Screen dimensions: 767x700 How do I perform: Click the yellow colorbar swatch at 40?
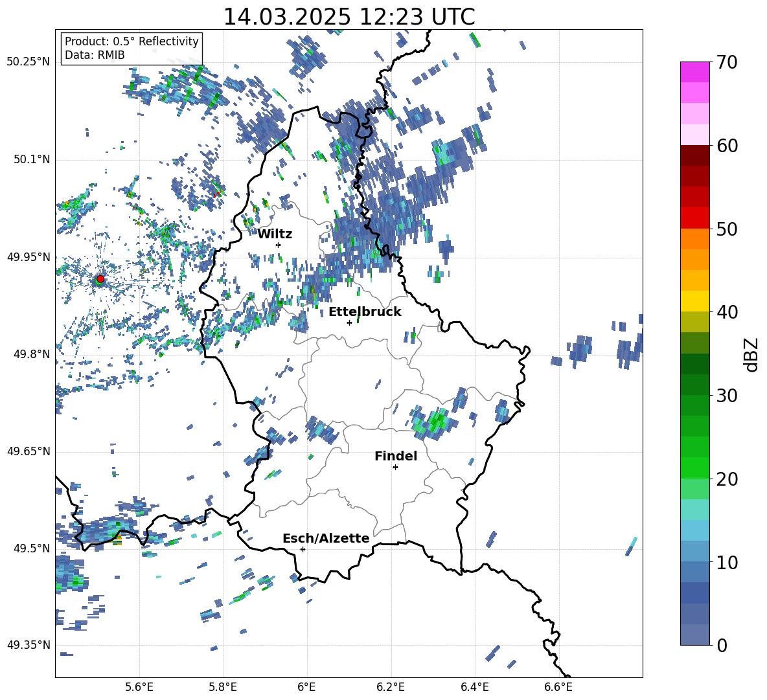[x=694, y=301]
